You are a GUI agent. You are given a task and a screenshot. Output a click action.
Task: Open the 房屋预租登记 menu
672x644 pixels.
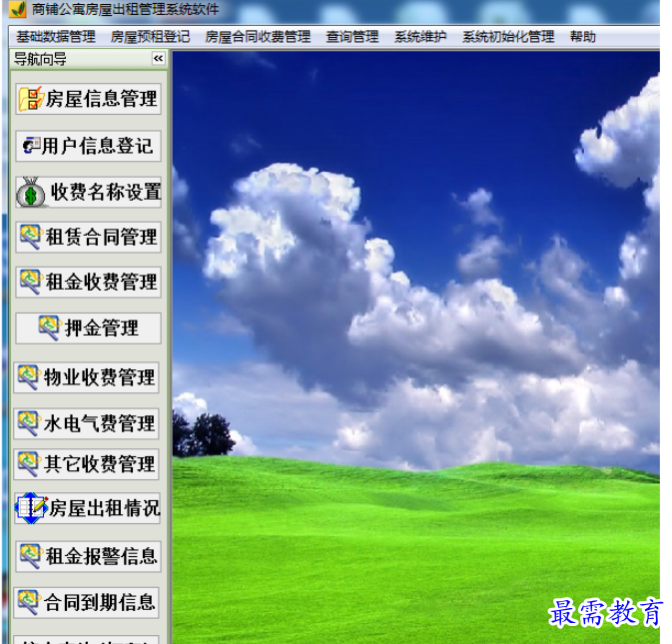click(150, 37)
